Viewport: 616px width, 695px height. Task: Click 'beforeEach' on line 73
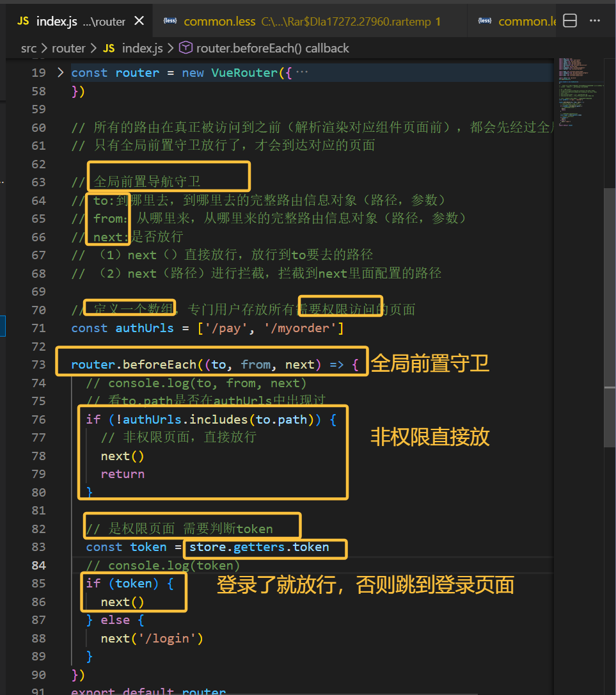[159, 364]
